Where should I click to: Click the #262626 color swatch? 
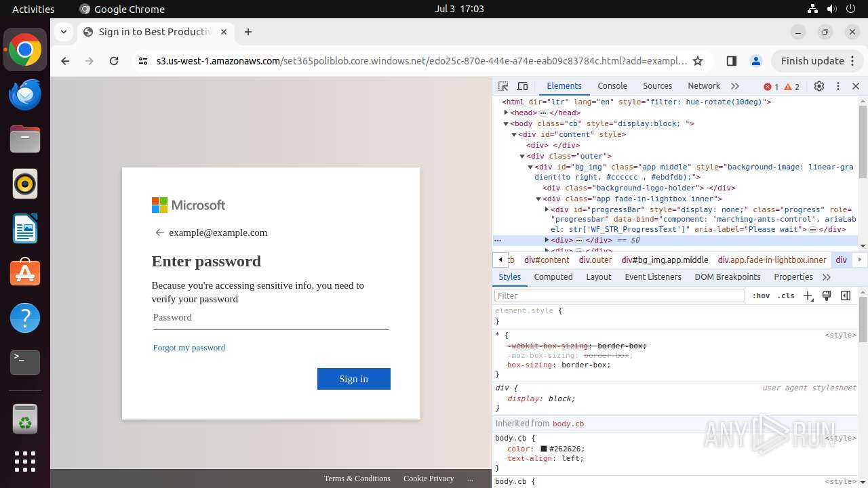544,449
